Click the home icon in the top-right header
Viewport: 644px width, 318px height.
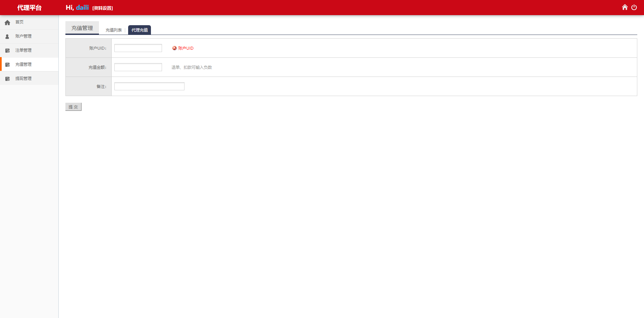625,7
